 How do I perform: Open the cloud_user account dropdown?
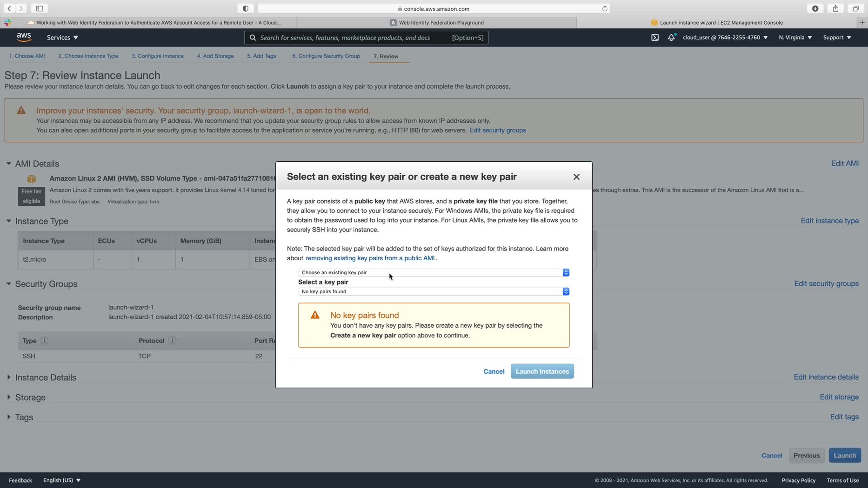pos(725,38)
